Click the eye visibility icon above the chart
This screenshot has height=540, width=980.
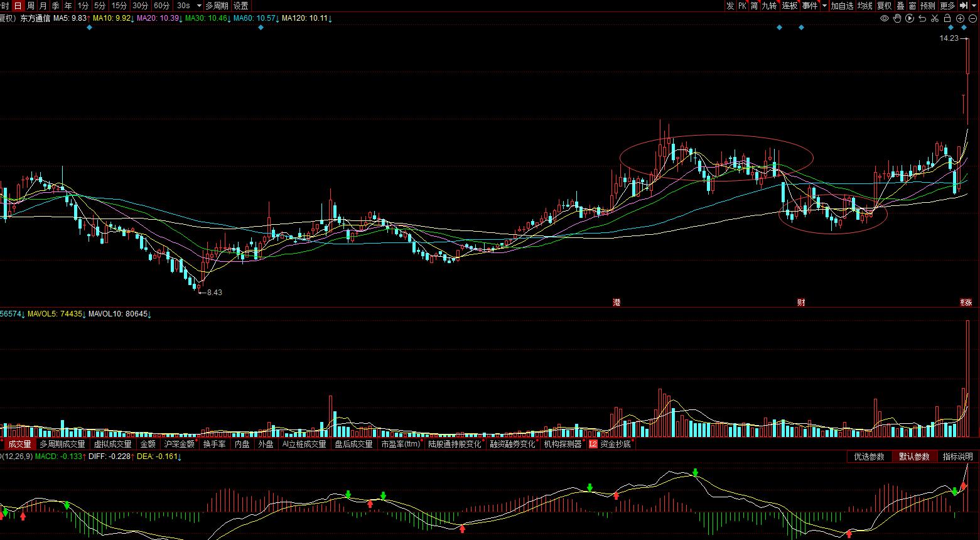pyautogui.click(x=885, y=19)
